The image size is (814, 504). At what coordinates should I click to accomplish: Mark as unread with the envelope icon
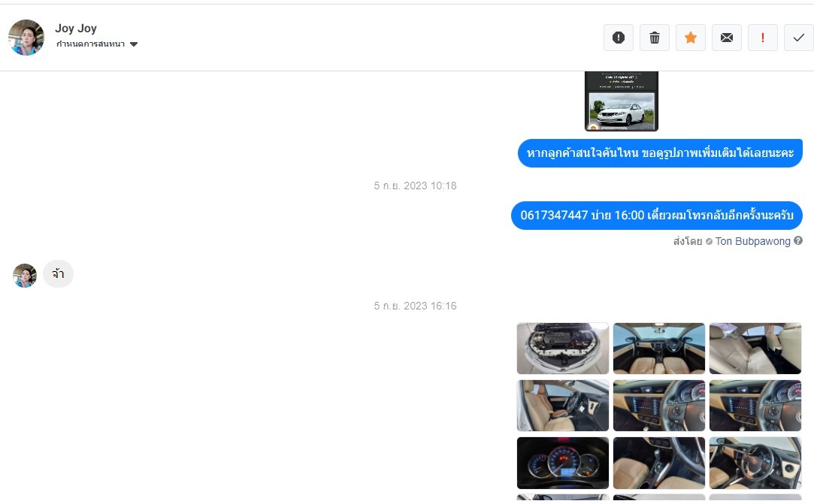(x=727, y=38)
